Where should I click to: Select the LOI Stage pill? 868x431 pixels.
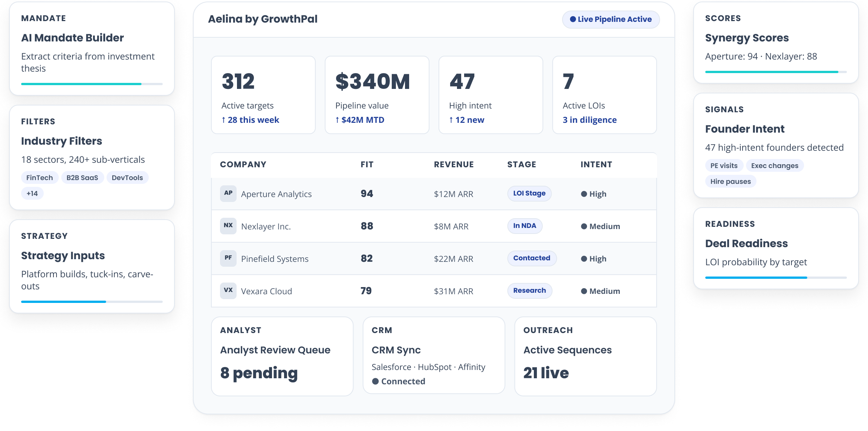529,193
